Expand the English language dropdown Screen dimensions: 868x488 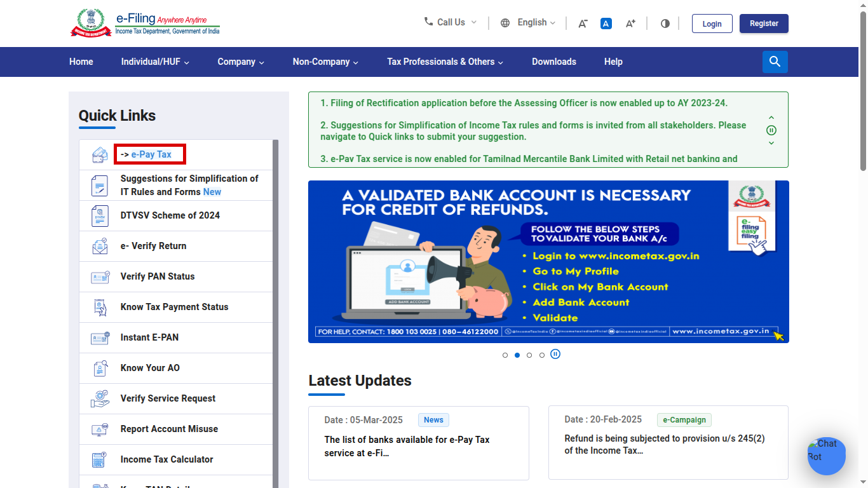click(528, 23)
